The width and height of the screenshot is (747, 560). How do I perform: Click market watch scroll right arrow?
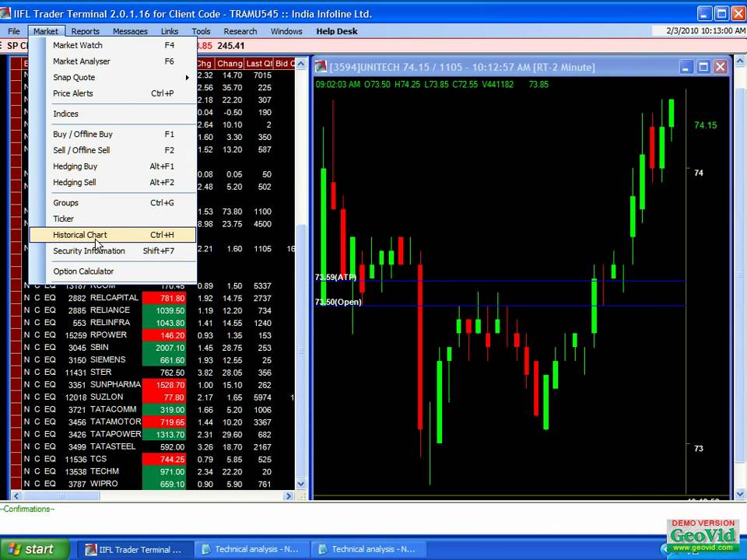coord(288,495)
